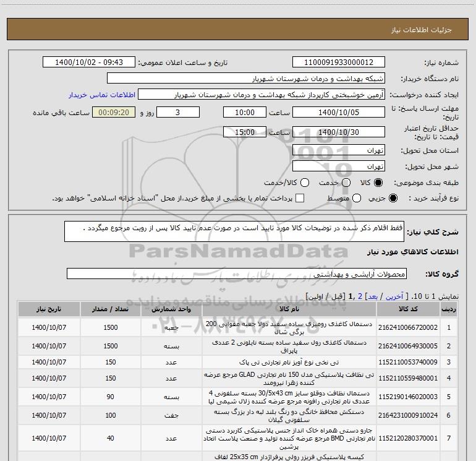Click unit جعبه in row 1
The image size is (476, 461).
coord(171,327)
